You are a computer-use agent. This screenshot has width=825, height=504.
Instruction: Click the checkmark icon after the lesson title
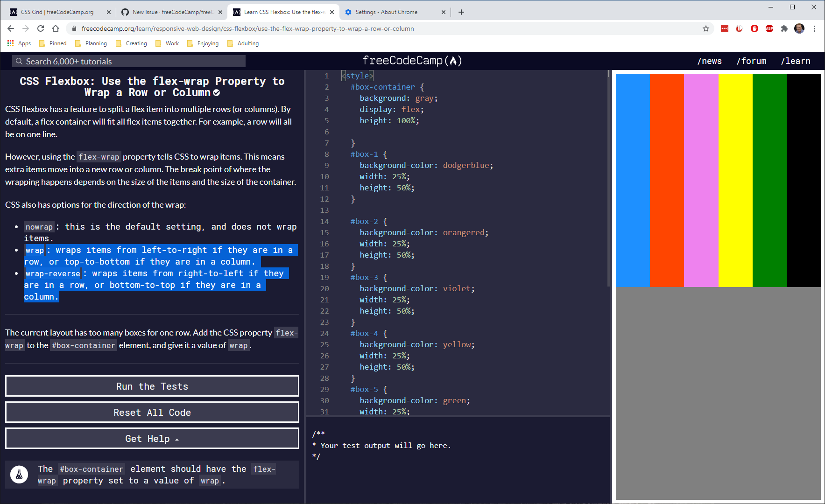pos(216,92)
